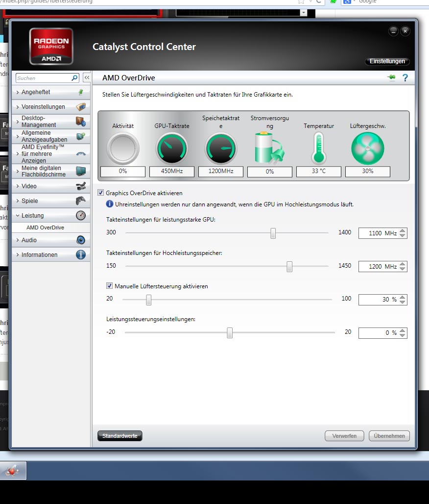Click the memory clock slider handle
Image resolution: width=429 pixels, height=504 pixels.
(289, 267)
